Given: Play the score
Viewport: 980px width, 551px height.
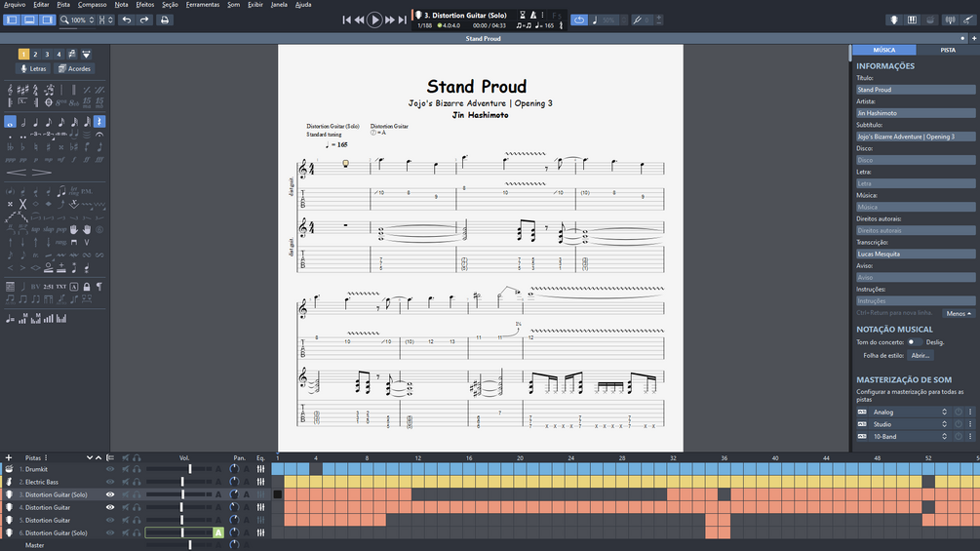Looking at the screenshot, I should [x=374, y=20].
